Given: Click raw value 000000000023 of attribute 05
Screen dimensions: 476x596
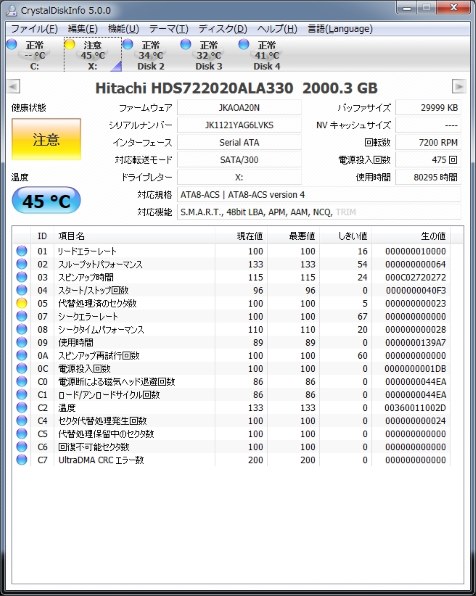Looking at the screenshot, I should (x=416, y=303).
